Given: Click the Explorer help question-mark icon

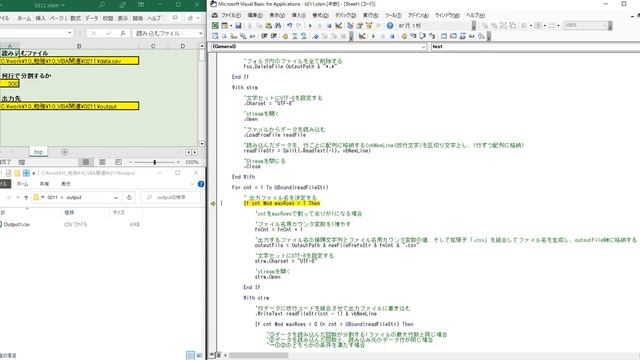Looking at the screenshot, I should [x=201, y=184].
